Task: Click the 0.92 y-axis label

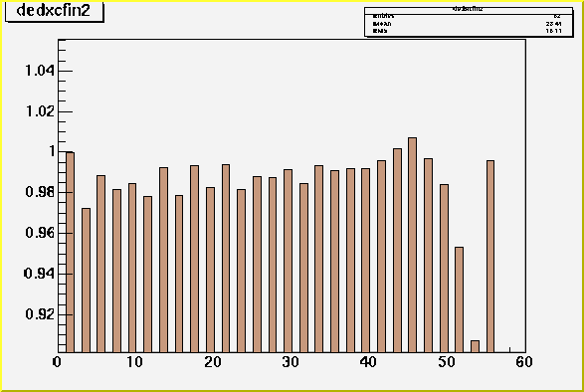Action: click(40, 314)
